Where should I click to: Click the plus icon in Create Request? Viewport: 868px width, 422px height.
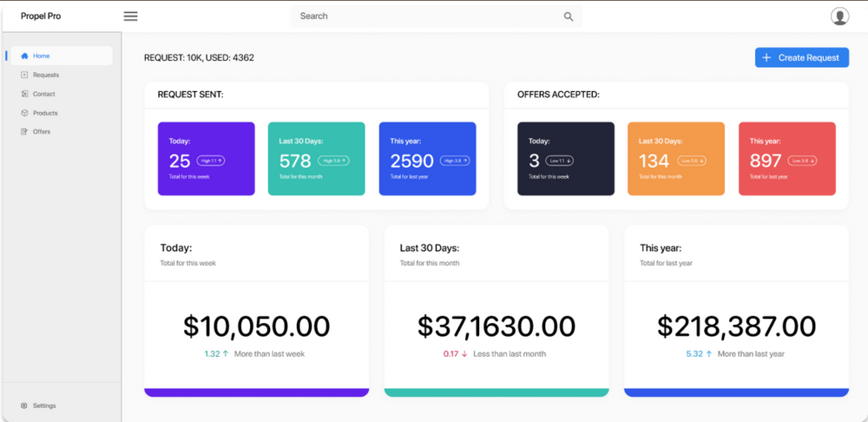(x=766, y=57)
